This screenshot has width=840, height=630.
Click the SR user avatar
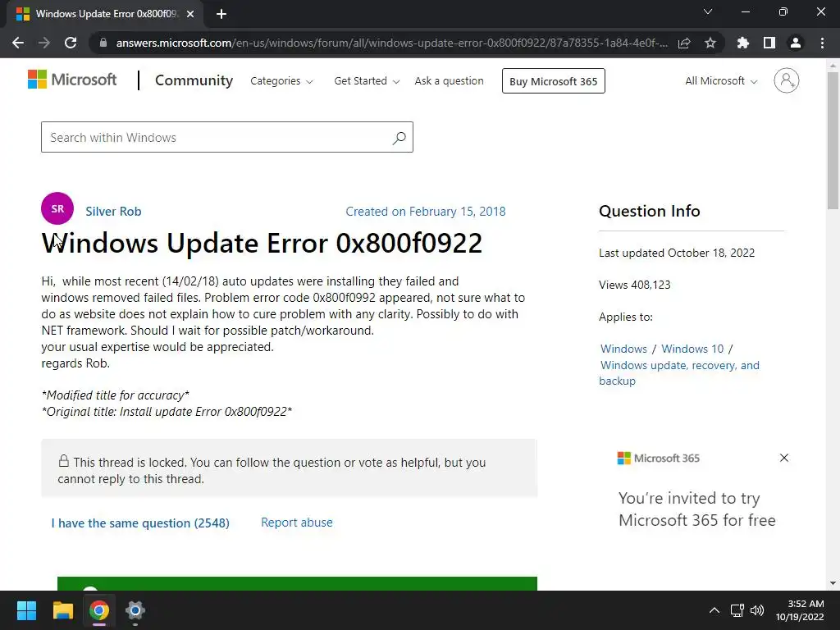click(x=57, y=208)
